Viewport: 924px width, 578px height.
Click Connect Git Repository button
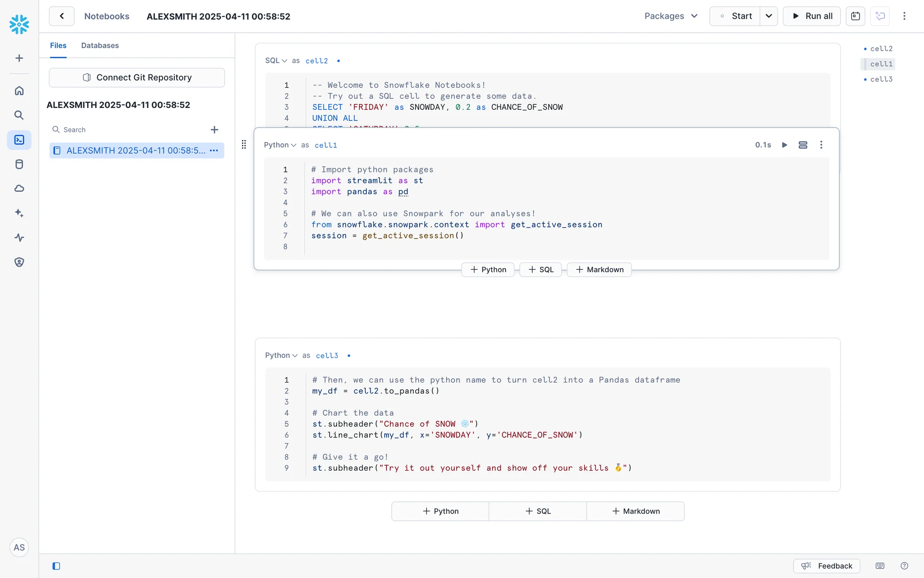pos(137,78)
